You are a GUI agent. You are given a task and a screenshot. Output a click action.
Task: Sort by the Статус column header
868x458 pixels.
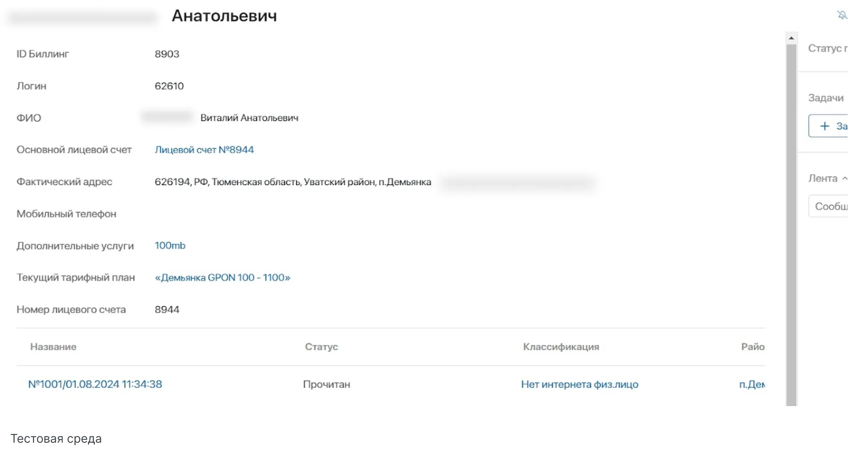[321, 347]
